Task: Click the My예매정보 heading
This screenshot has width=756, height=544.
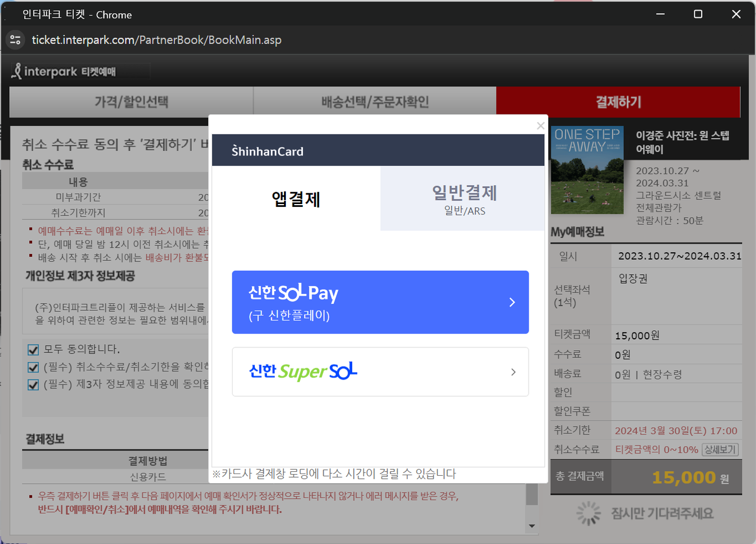Action: (577, 232)
